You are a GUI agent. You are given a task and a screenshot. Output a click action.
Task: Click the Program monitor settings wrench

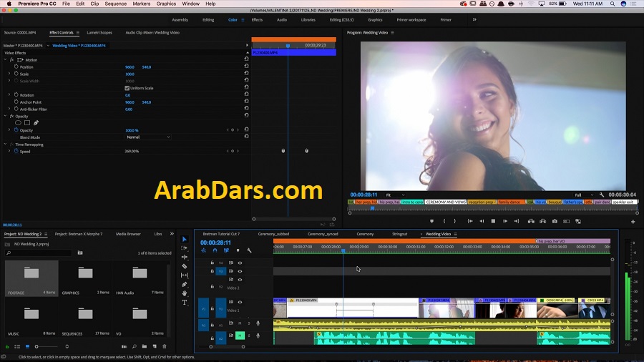point(602,195)
